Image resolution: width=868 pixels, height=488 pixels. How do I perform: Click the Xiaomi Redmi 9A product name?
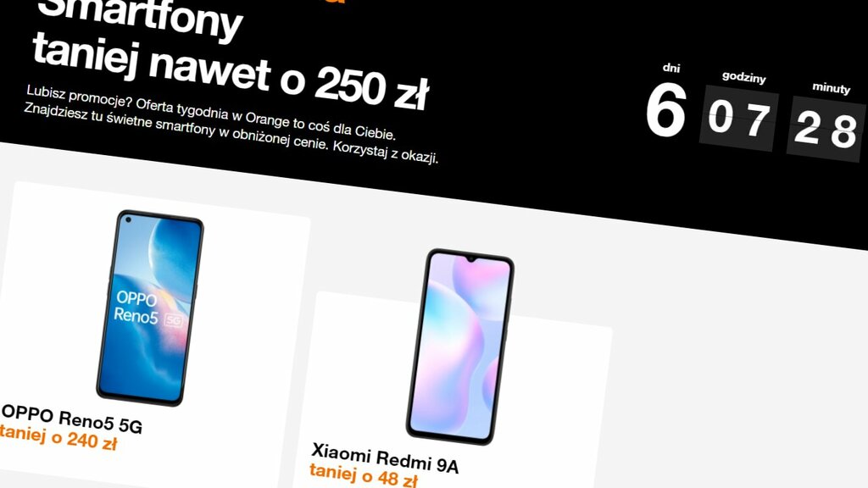click(385, 457)
